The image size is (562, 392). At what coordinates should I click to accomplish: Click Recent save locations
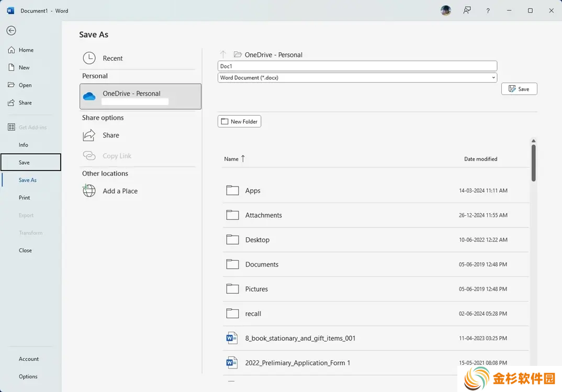[x=113, y=58]
